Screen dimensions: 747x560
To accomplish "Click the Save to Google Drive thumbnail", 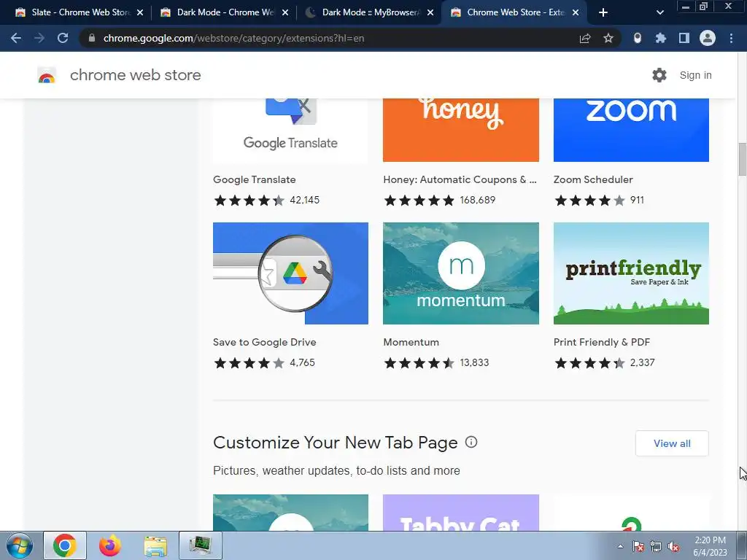I will tap(290, 273).
